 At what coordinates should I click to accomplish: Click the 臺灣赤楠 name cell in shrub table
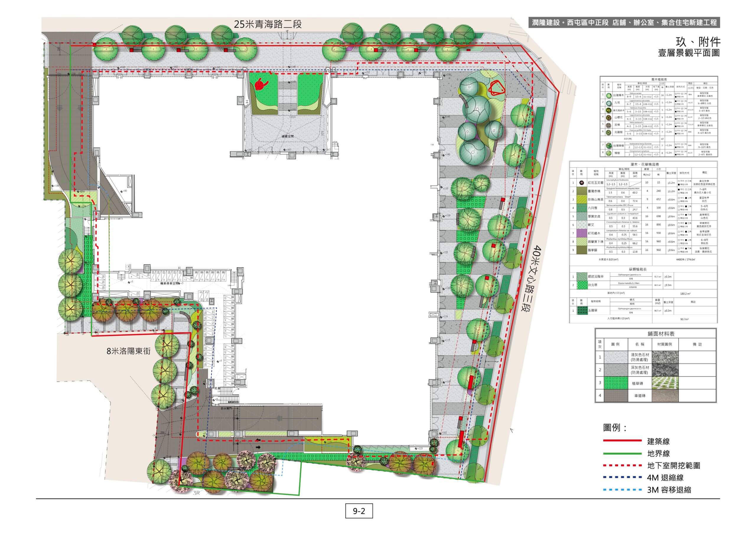596,191
